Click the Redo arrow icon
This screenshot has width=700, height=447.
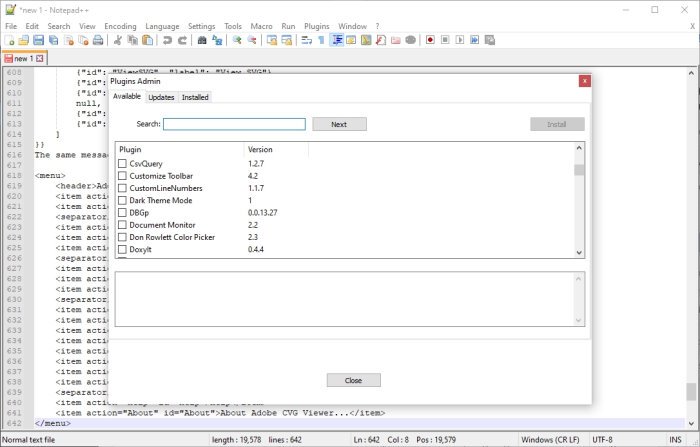coord(182,40)
